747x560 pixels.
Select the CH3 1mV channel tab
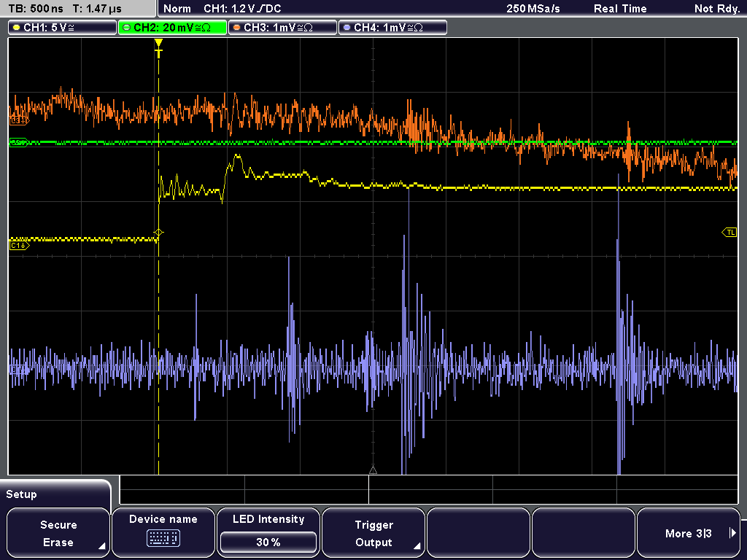282,28
